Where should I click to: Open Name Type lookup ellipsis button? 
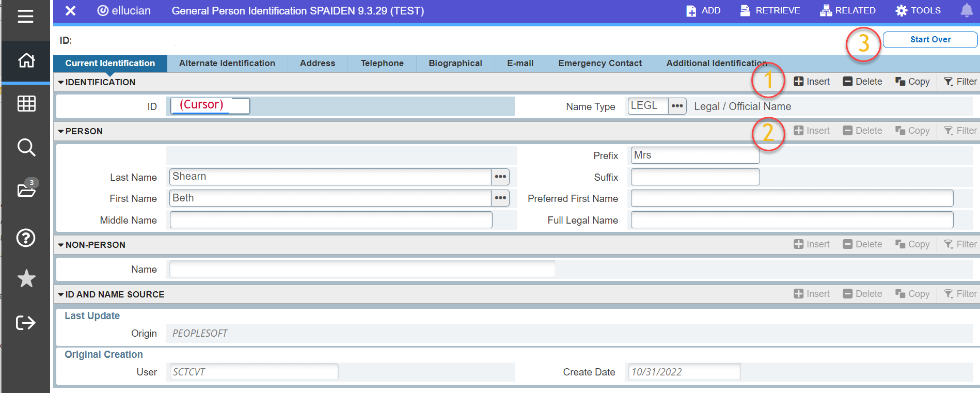[x=677, y=106]
